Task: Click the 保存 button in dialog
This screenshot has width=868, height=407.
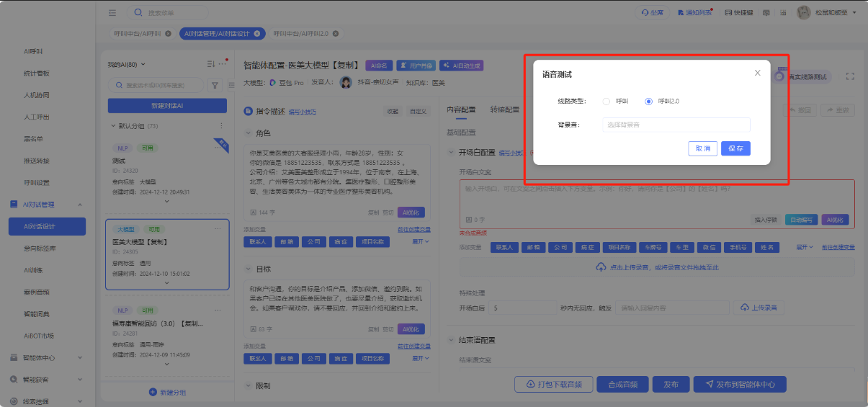Action: point(735,148)
